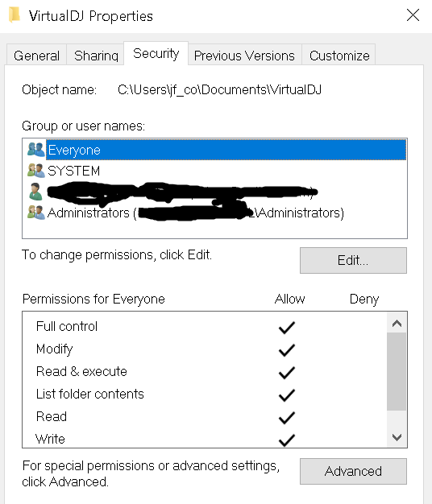Open the Sharing tab
This screenshot has width=432, height=504.
(96, 56)
